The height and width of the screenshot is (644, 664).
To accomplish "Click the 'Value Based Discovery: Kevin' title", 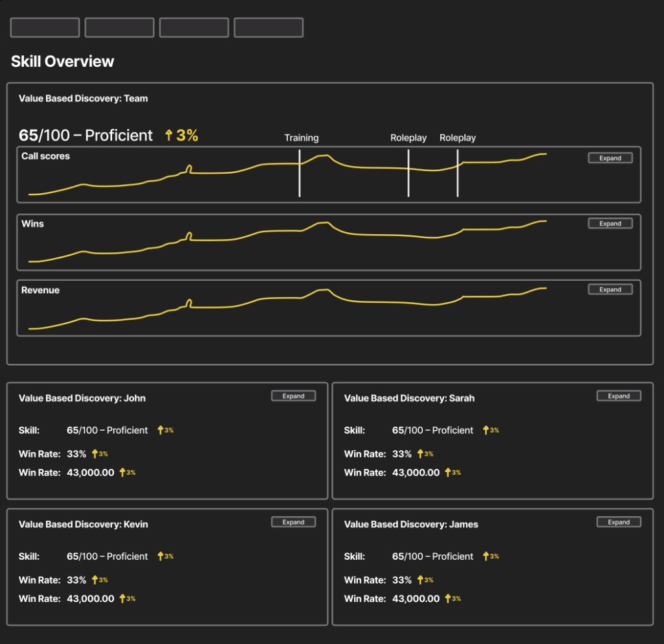I will [x=84, y=524].
